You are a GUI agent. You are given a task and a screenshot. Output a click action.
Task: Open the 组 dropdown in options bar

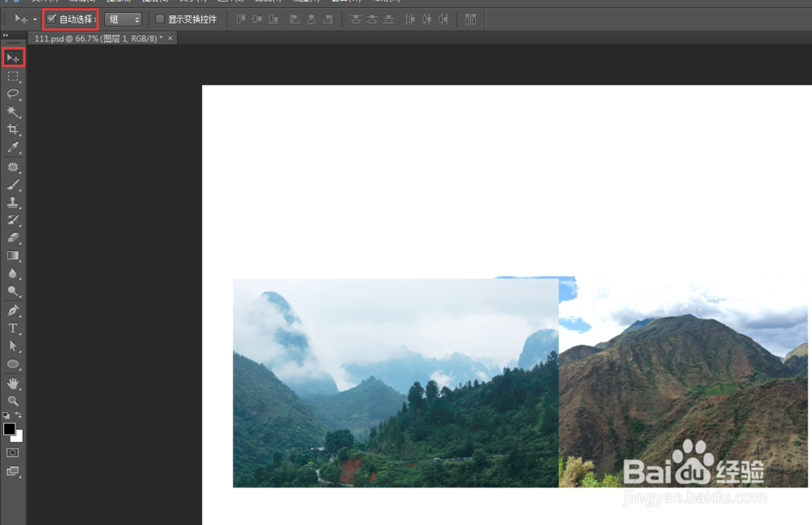123,19
